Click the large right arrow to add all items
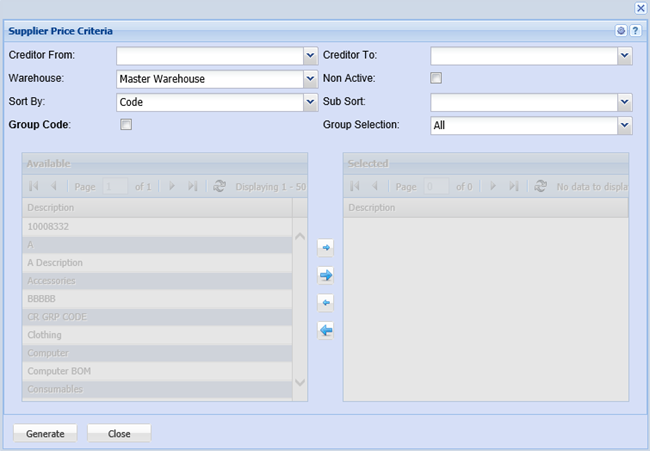Screen dimensions: 650x451 pyautogui.click(x=325, y=274)
